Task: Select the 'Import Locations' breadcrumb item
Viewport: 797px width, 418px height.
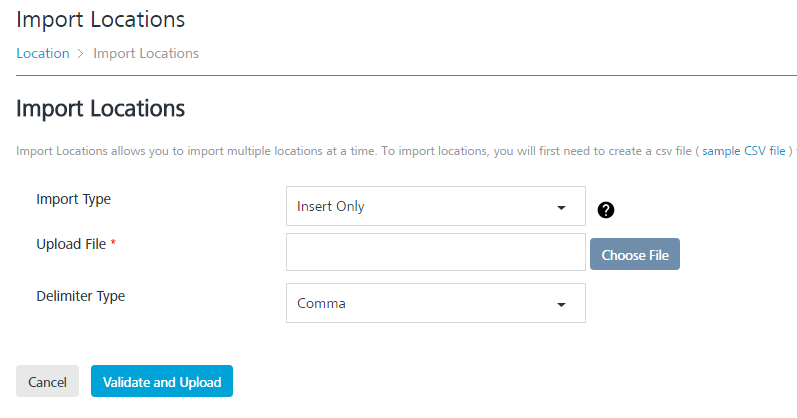Action: (x=146, y=54)
